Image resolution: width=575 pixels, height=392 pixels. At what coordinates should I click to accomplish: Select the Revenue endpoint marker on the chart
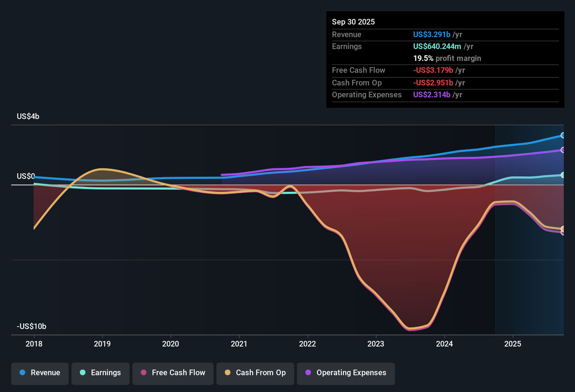563,135
